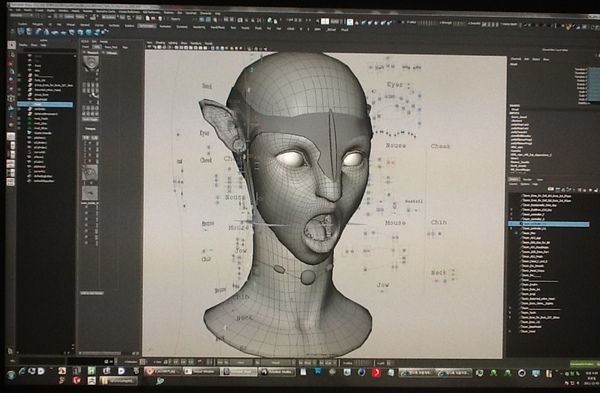The height and width of the screenshot is (393, 600).
Task: Click the Windows Start orb
Action: pos(11,375)
